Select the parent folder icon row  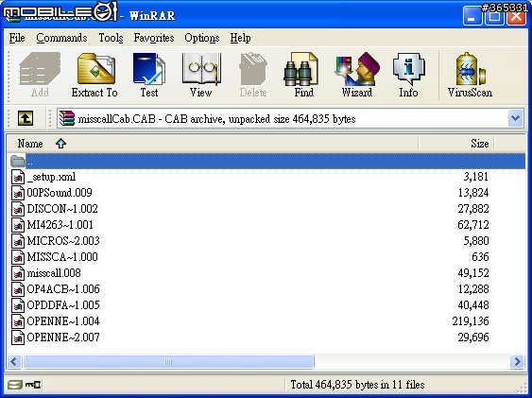pyautogui.click(x=266, y=161)
